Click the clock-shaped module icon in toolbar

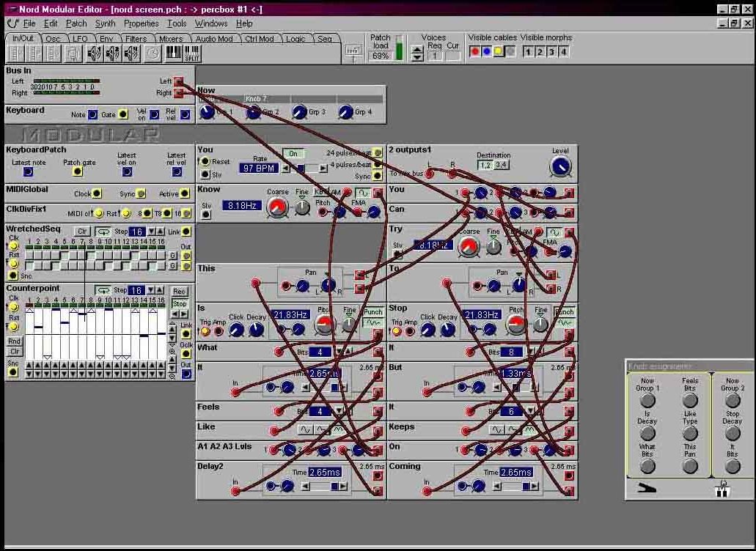(x=153, y=53)
